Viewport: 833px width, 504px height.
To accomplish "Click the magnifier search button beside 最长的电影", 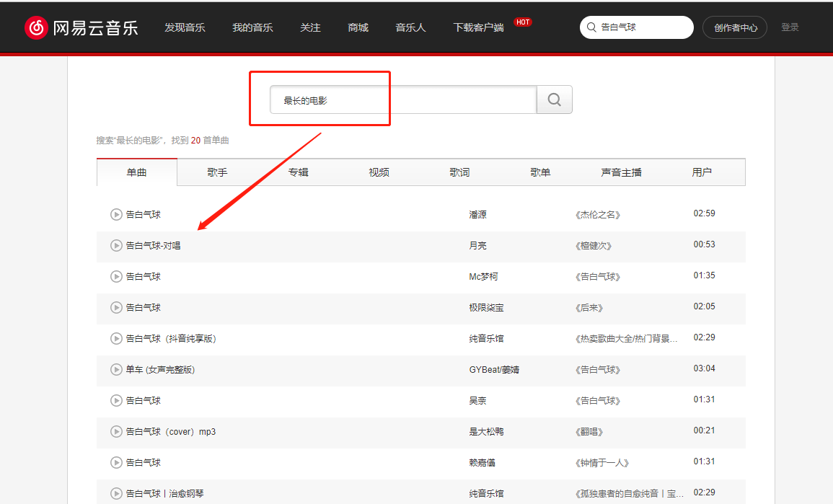I will coord(554,100).
